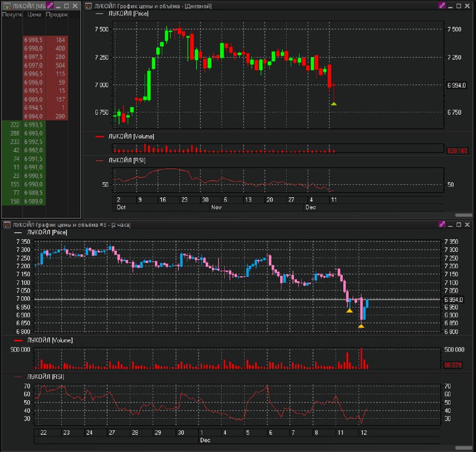Image resolution: width=476 pixels, height=452 pixels.
Task: Click yellow triangle marker near 6 950 level
Action: click(x=349, y=310)
